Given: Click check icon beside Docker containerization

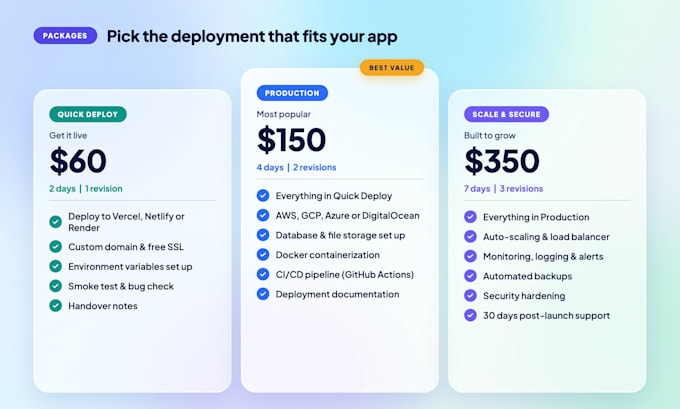Looking at the screenshot, I should pyautogui.click(x=263, y=254).
